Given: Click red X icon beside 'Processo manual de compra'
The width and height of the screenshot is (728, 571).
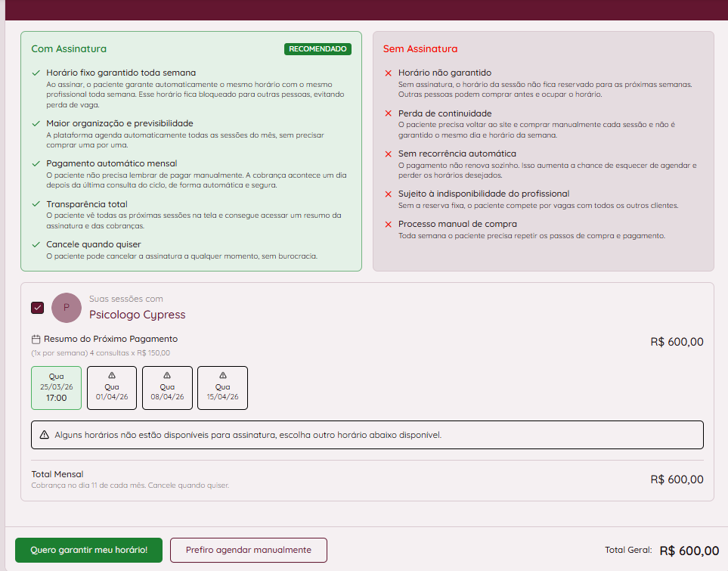Looking at the screenshot, I should point(388,225).
